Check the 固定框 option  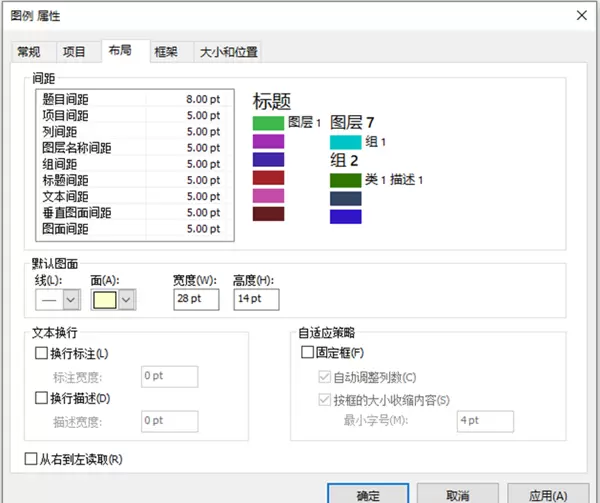click(308, 353)
